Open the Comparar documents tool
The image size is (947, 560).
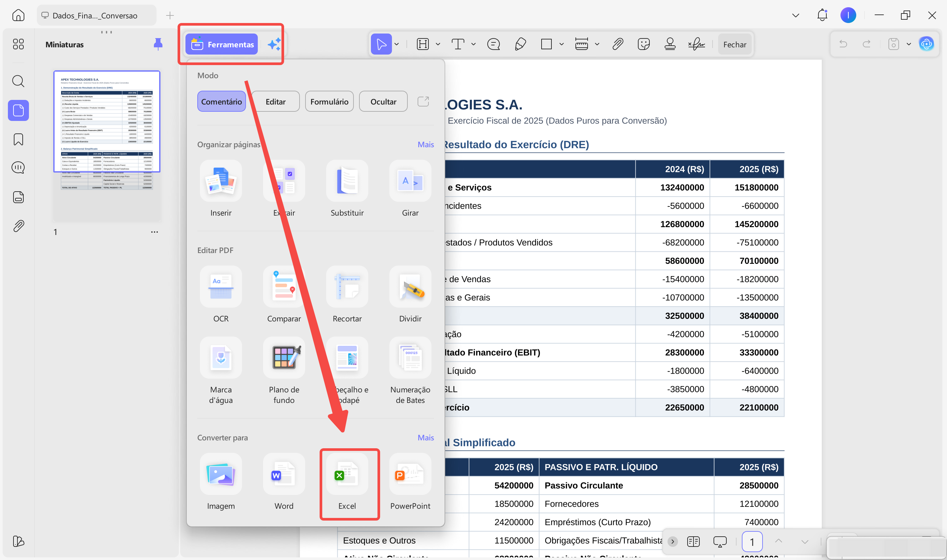point(284,294)
